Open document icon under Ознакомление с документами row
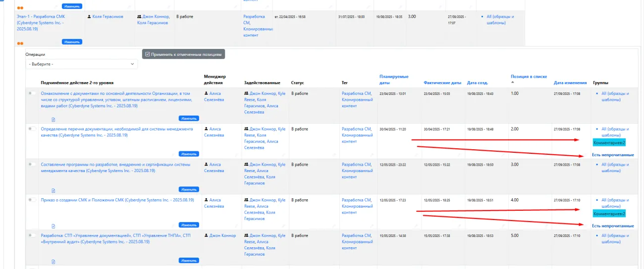 [54, 119]
